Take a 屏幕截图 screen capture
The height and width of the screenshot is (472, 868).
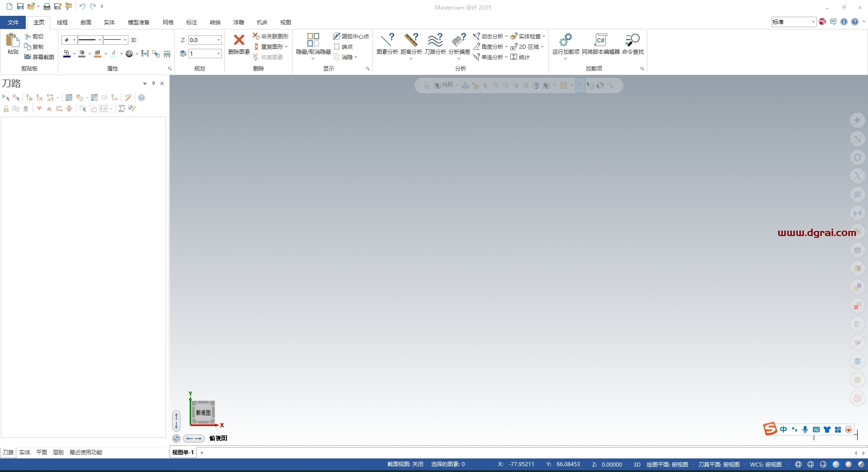tap(39, 57)
